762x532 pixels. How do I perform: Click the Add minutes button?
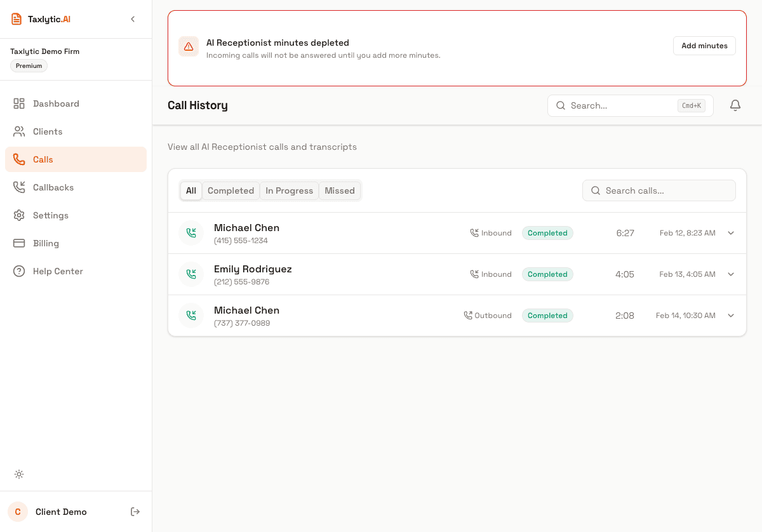coord(704,45)
